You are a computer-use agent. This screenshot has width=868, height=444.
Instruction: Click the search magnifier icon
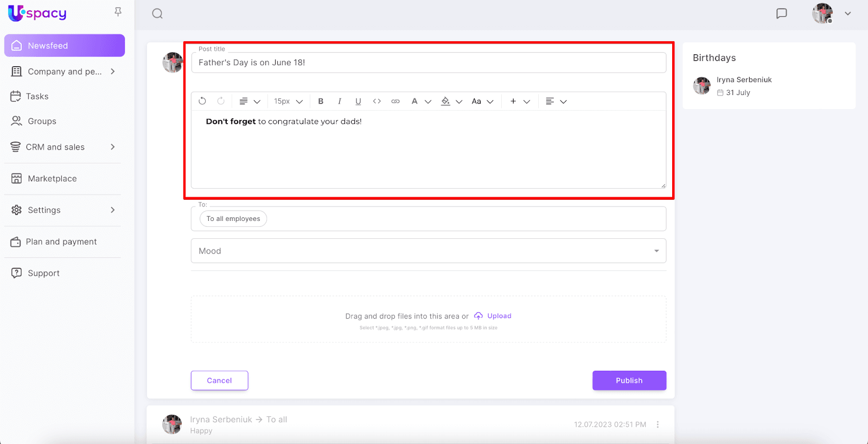click(157, 14)
